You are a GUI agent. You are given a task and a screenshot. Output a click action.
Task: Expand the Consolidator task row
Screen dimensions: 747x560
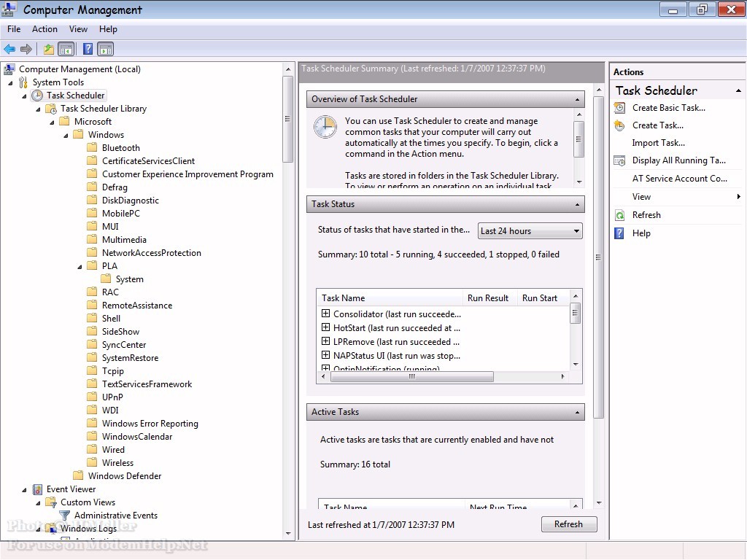pos(326,314)
